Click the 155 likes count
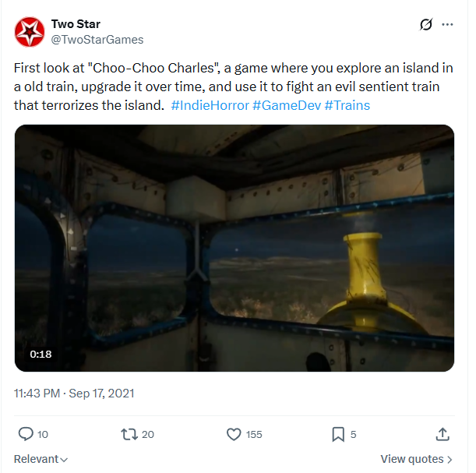 click(x=254, y=434)
